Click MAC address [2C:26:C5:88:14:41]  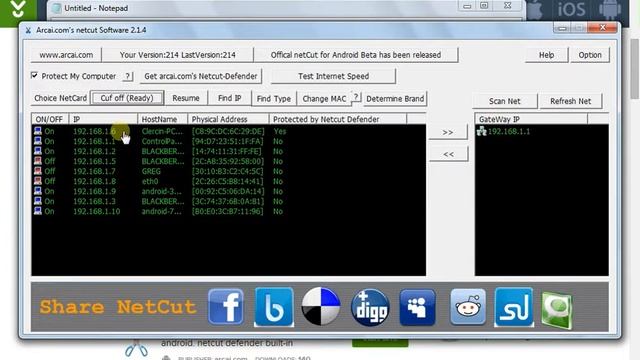[x=228, y=181]
